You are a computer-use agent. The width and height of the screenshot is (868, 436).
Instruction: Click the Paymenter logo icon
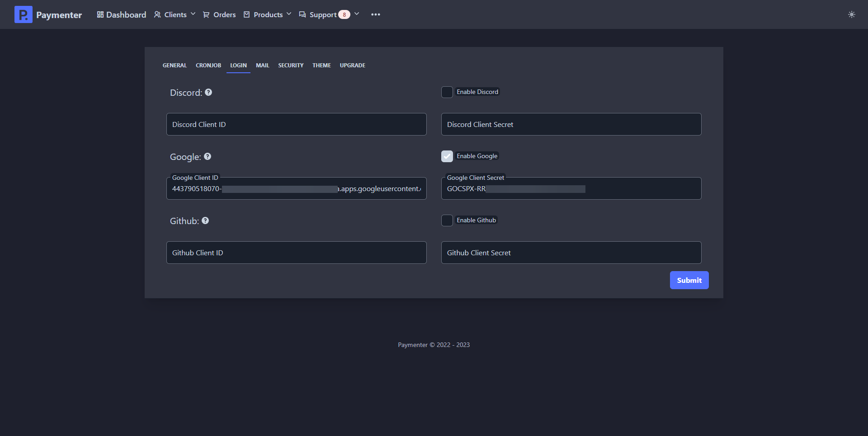click(23, 14)
